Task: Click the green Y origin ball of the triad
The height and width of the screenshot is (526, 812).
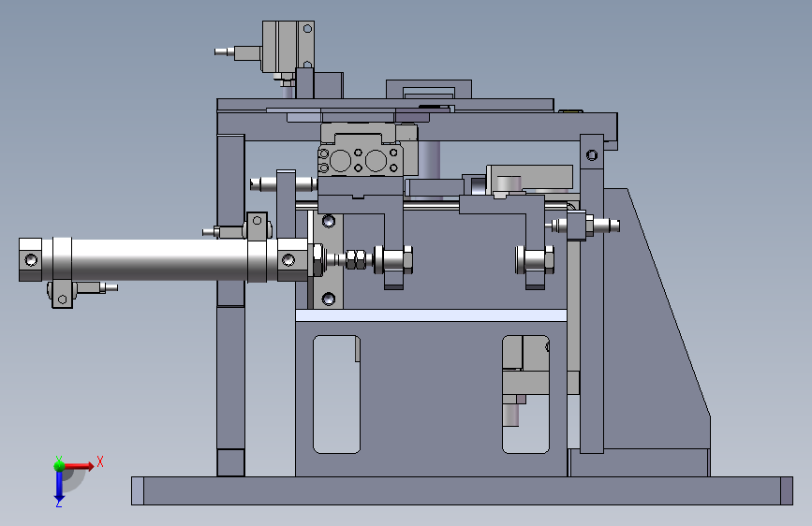Action: pos(59,466)
